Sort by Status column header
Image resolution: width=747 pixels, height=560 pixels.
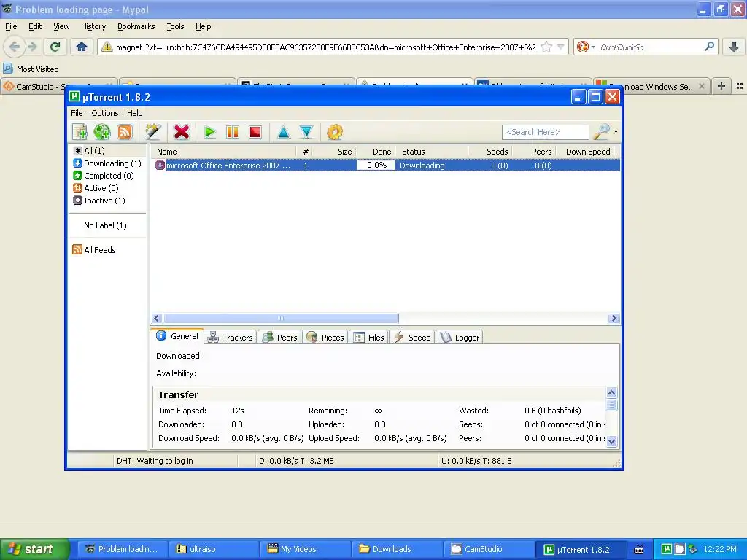[x=432, y=152]
